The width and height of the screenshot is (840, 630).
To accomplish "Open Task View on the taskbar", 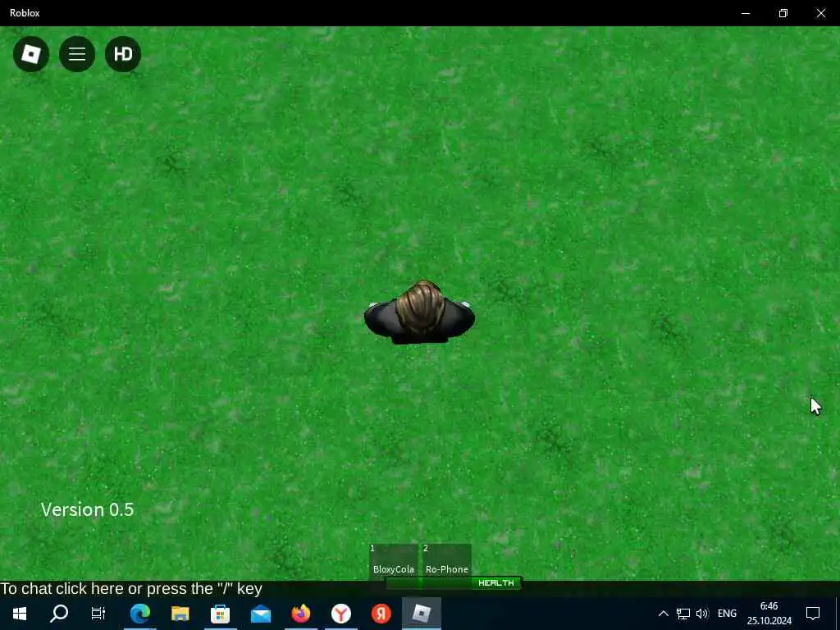I will pos(98,614).
